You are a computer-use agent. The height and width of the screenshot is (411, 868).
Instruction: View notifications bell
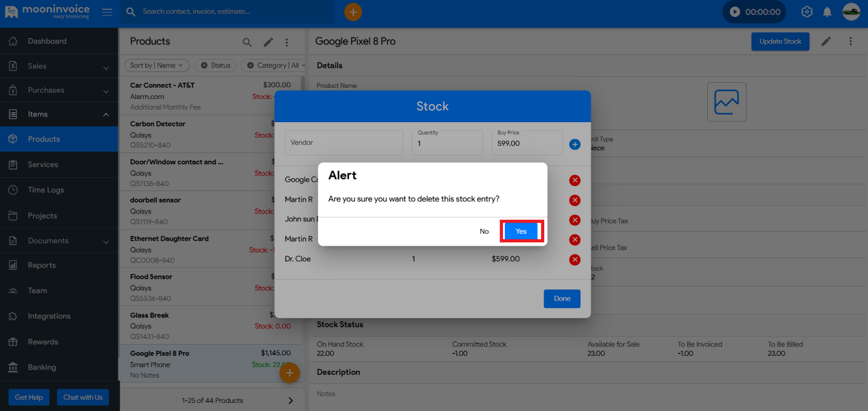pos(827,12)
